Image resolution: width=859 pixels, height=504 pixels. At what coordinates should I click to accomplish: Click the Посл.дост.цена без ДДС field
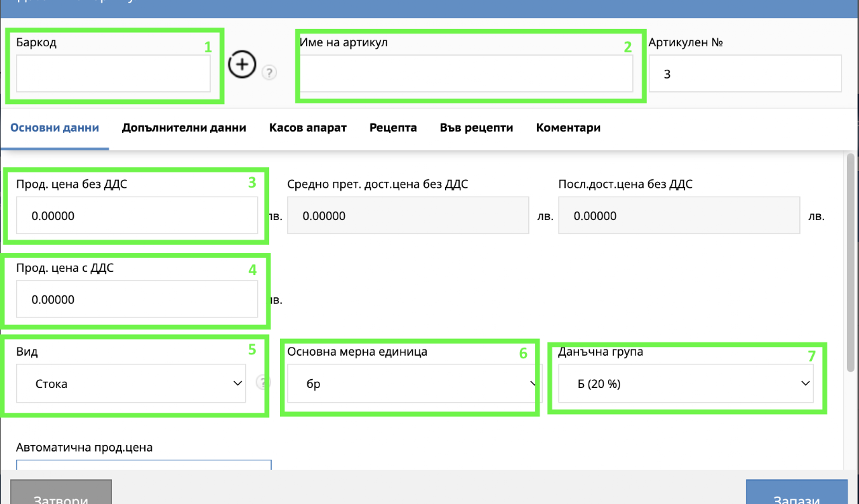pyautogui.click(x=679, y=215)
